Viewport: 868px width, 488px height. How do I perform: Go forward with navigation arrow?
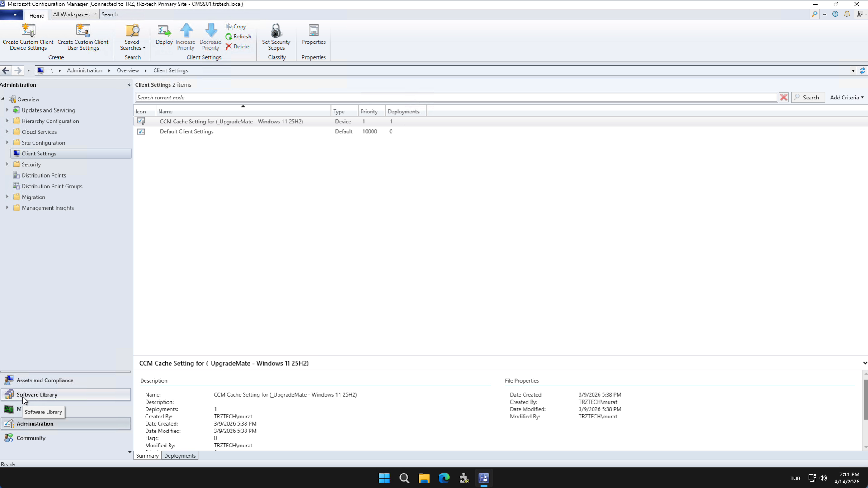coord(18,70)
